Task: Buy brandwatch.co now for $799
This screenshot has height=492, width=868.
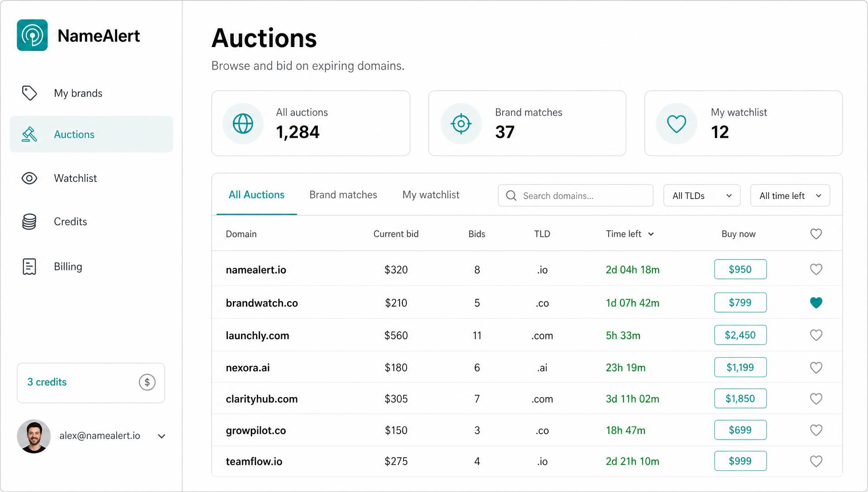Action: (740, 303)
